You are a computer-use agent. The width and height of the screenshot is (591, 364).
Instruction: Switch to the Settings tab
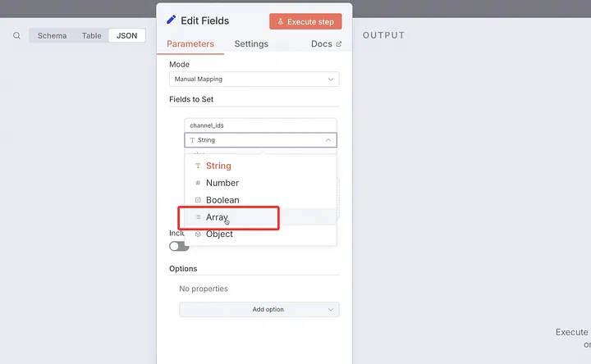(251, 44)
